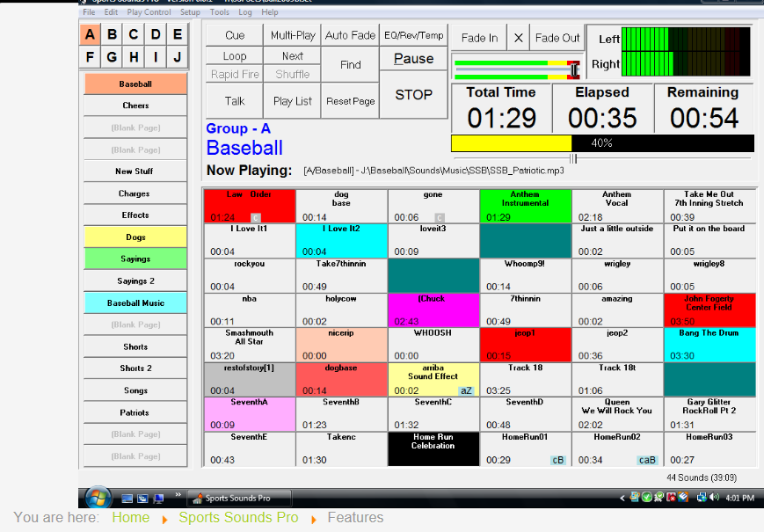Enable Auto Fade
This screenshot has width=764, height=532.
(x=350, y=35)
